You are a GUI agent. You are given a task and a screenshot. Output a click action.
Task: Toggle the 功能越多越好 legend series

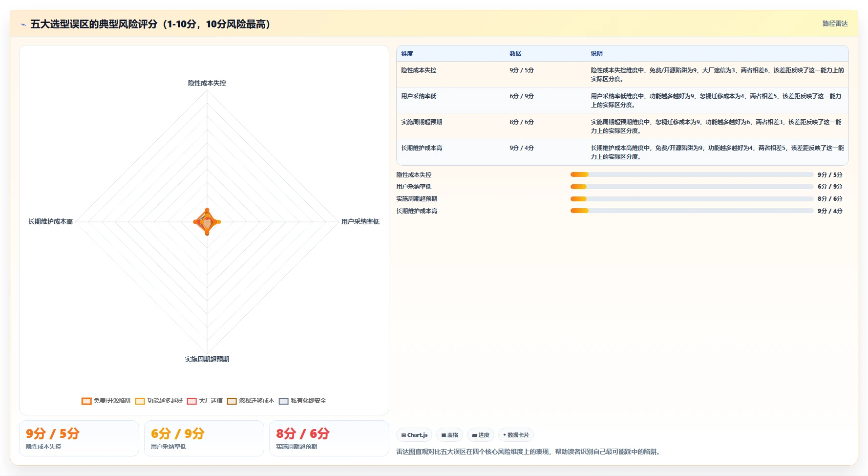pos(159,401)
